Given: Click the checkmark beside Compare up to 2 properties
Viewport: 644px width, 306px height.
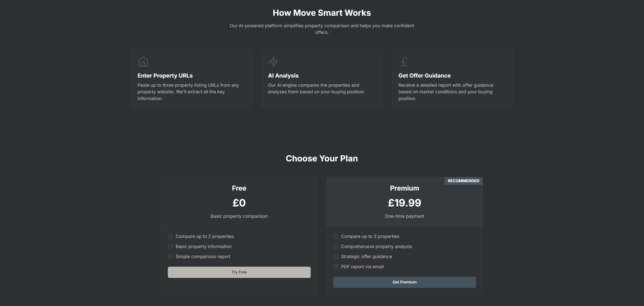Looking at the screenshot, I should [171, 236].
